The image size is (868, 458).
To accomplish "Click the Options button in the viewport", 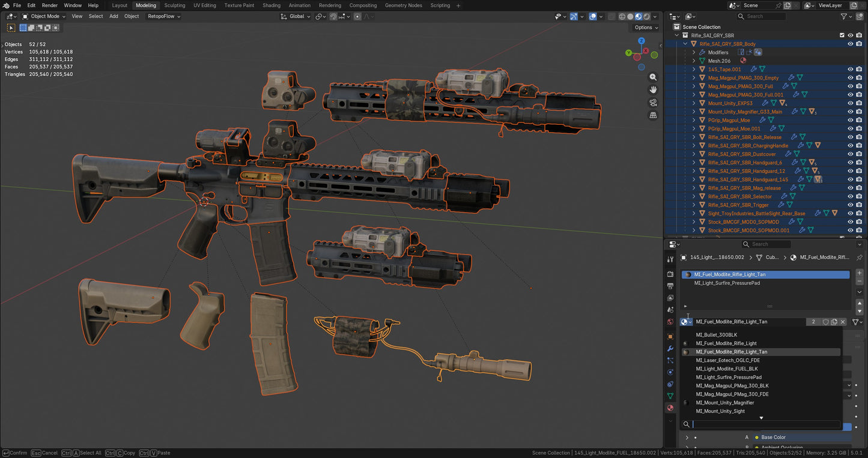I will 645,27.
